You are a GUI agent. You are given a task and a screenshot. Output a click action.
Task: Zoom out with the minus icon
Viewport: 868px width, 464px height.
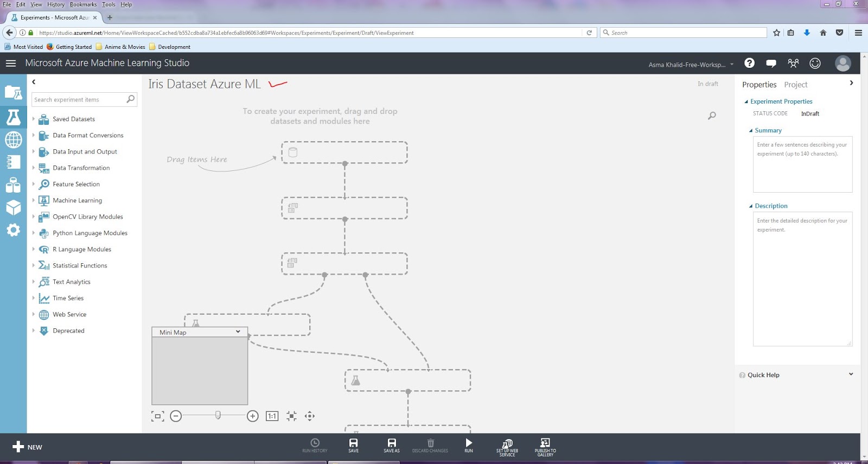point(176,416)
